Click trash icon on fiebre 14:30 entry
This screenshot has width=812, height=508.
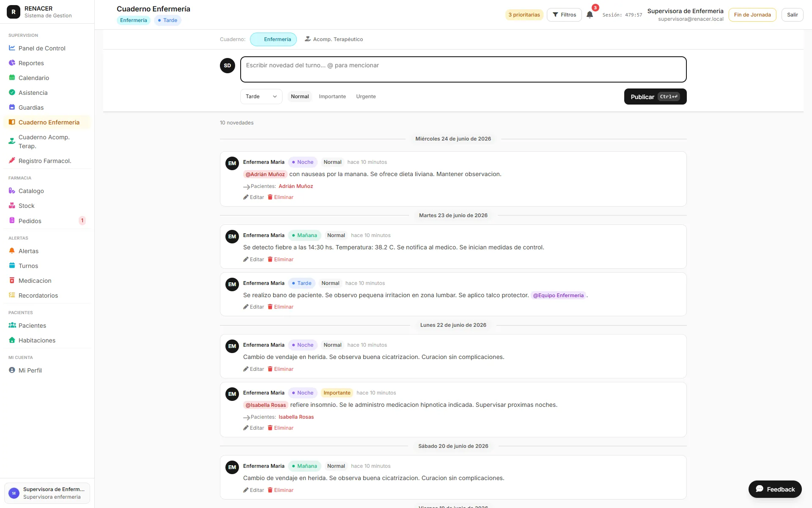270,260
